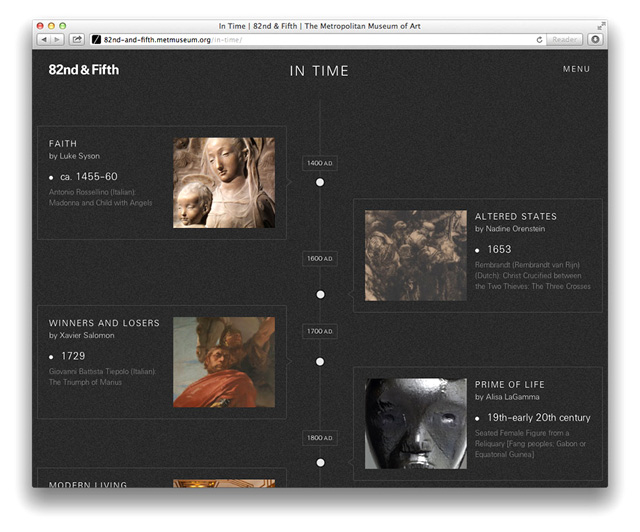
Task: Reload the page with the refresh icon
Action: point(540,39)
